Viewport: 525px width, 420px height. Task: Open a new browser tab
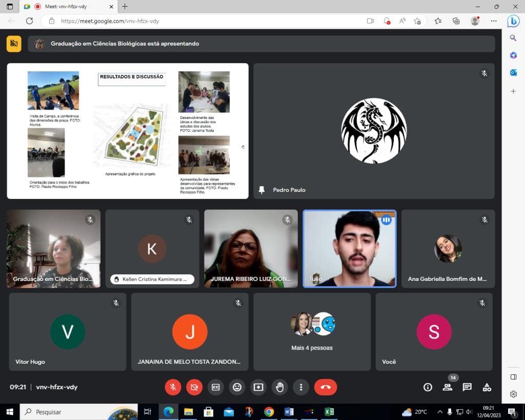click(x=125, y=6)
